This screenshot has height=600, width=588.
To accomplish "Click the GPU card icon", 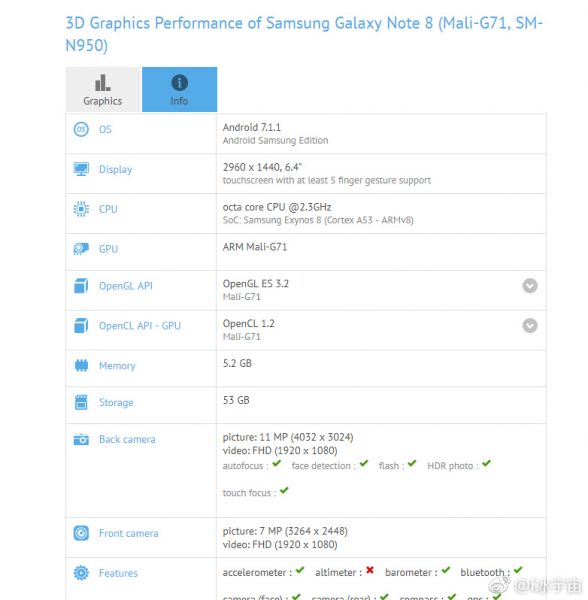I will tap(81, 249).
